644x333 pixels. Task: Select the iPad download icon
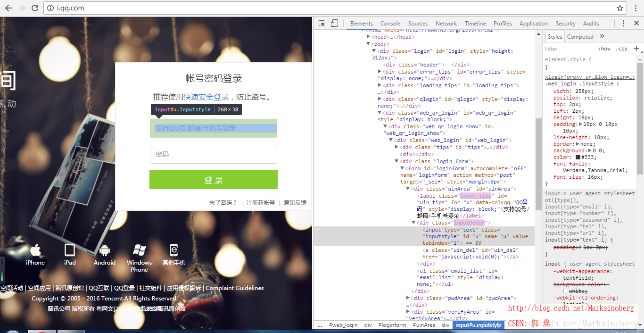[70, 250]
